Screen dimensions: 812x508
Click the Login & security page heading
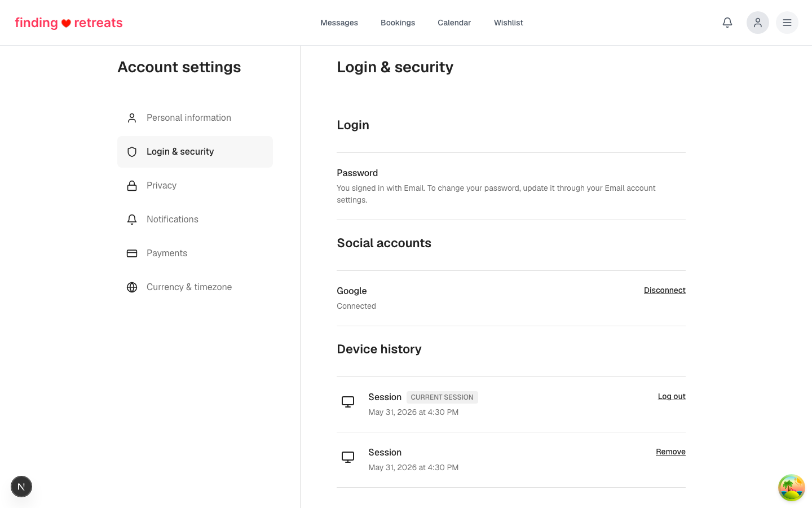point(395,67)
